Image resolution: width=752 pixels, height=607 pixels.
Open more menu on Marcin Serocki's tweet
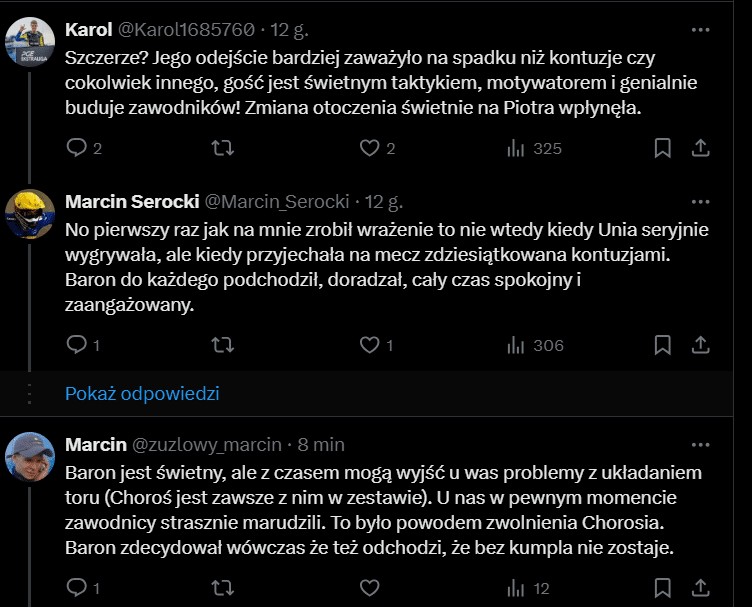[x=701, y=201]
